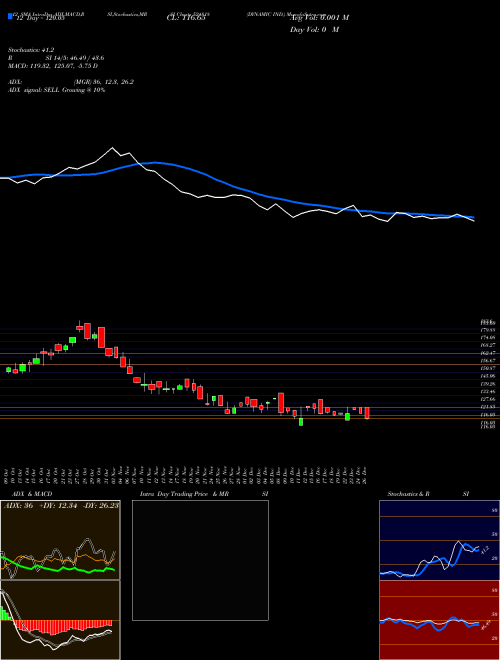Click the 179.33 price axis label
This screenshot has height=660, width=500.
488,330
